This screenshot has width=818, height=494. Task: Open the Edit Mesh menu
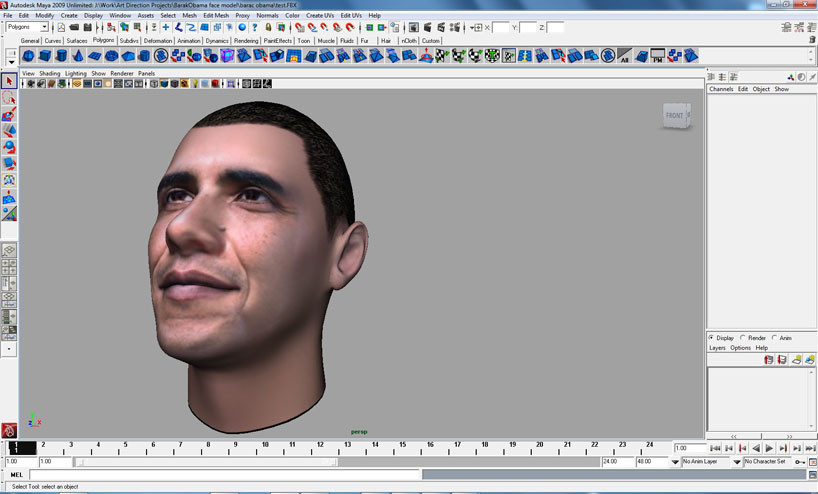(x=215, y=16)
